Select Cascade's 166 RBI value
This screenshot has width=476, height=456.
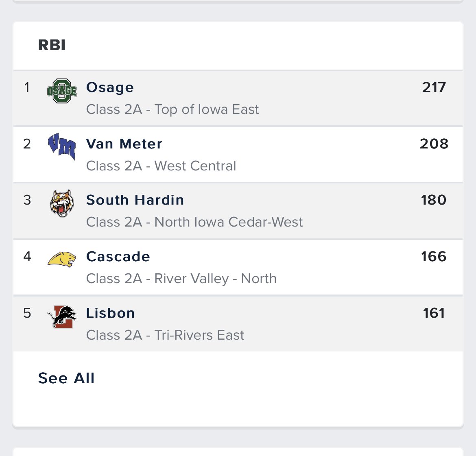click(x=434, y=257)
